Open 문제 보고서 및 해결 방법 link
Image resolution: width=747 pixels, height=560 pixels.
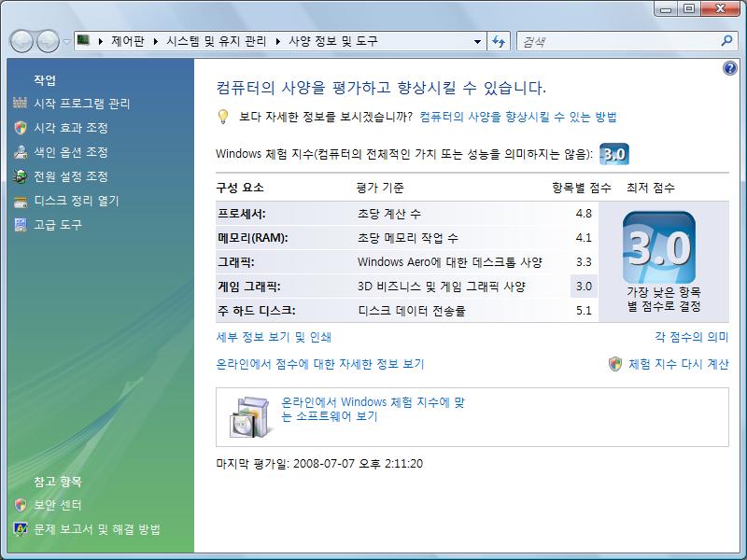(x=97, y=529)
